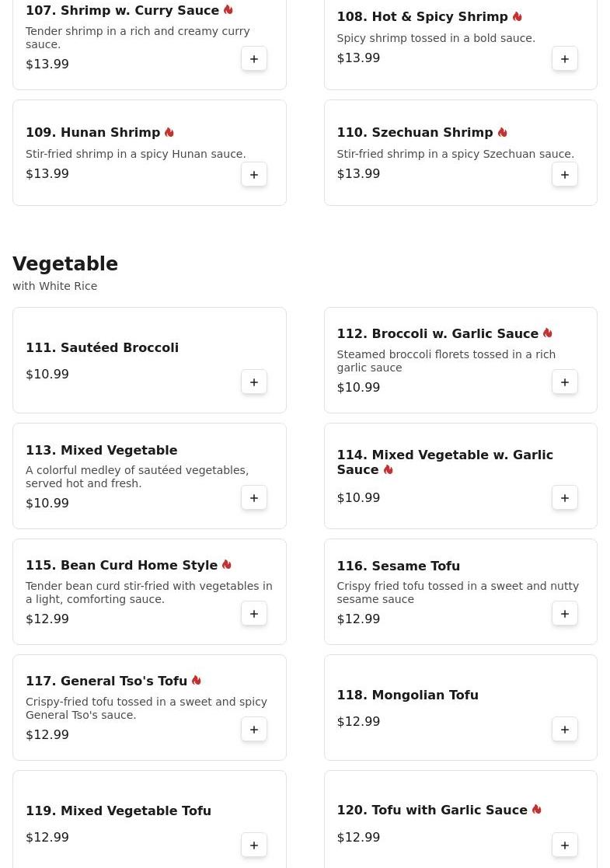The height and width of the screenshot is (868, 610).
Task: Open the 116. Sesame Tofu item title
Action: click(398, 566)
